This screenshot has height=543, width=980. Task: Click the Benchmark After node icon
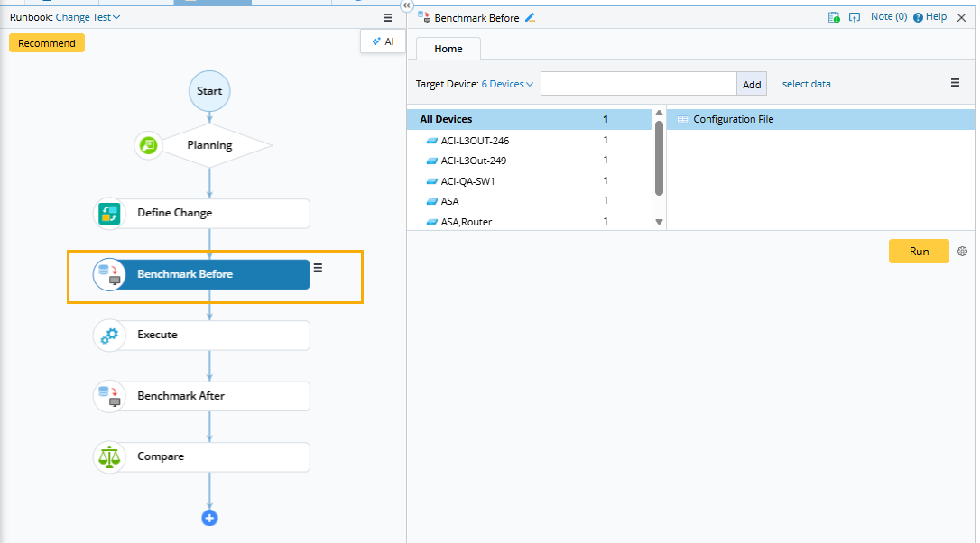coord(109,396)
